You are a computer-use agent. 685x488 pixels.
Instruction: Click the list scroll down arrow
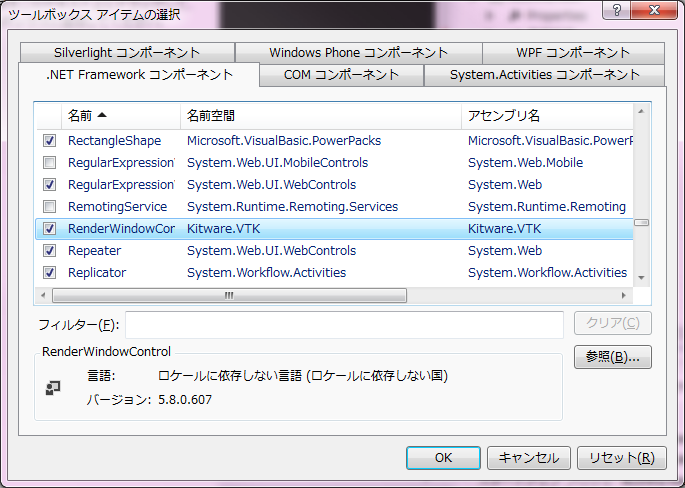point(641,278)
